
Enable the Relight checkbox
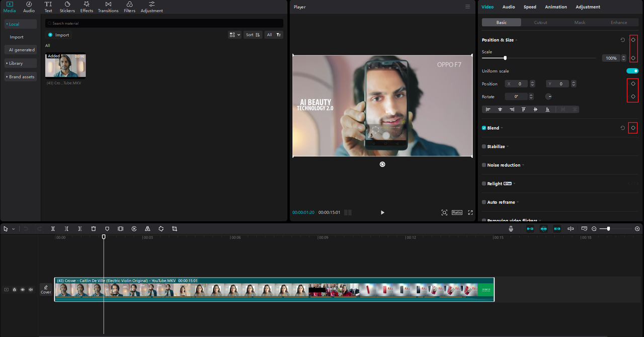(484, 184)
